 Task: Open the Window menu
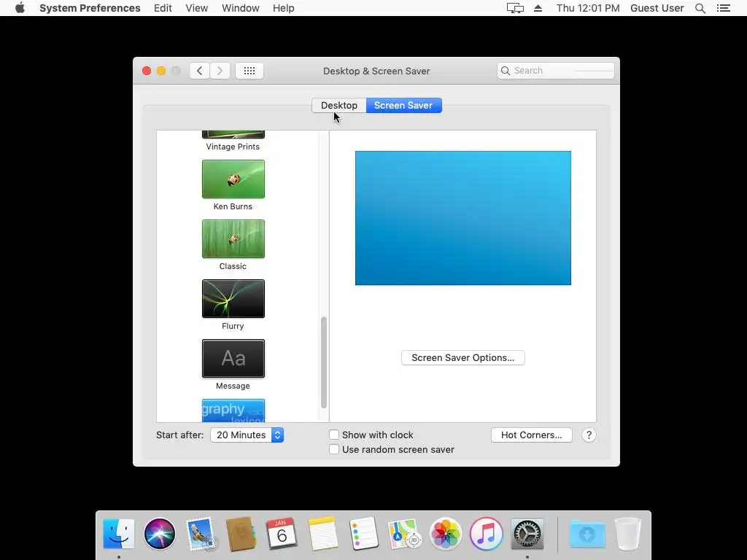[x=241, y=8]
